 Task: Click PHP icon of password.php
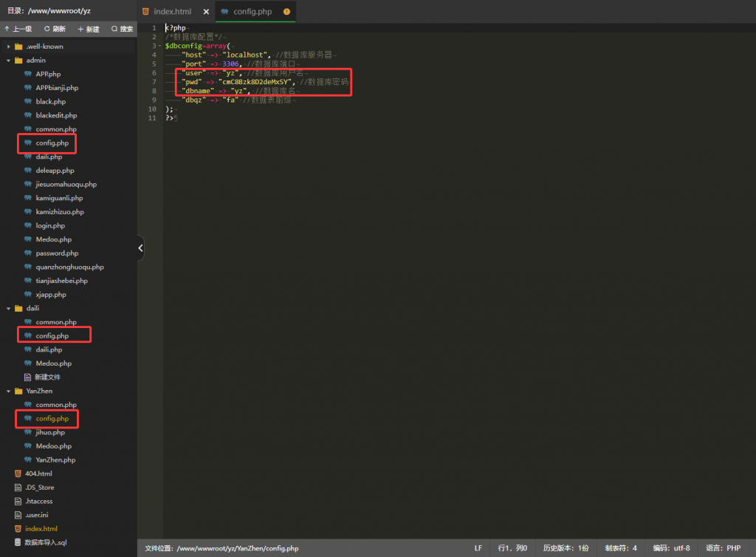28,253
